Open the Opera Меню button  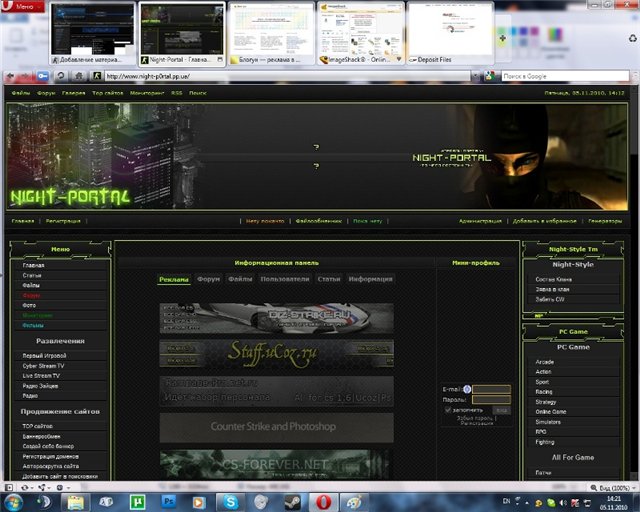22,6
